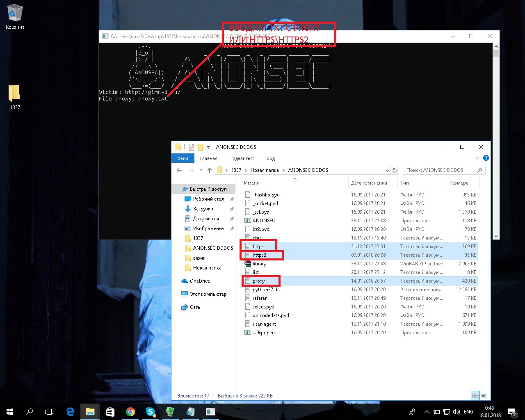
Task: Open the Windows Start menu
Action: [x=10, y=411]
